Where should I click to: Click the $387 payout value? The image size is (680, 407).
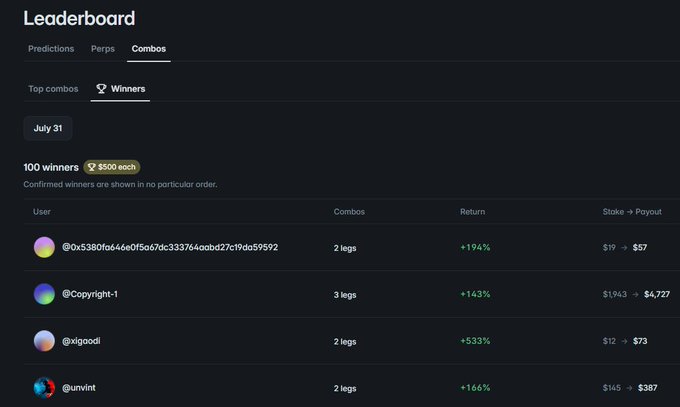click(x=647, y=388)
